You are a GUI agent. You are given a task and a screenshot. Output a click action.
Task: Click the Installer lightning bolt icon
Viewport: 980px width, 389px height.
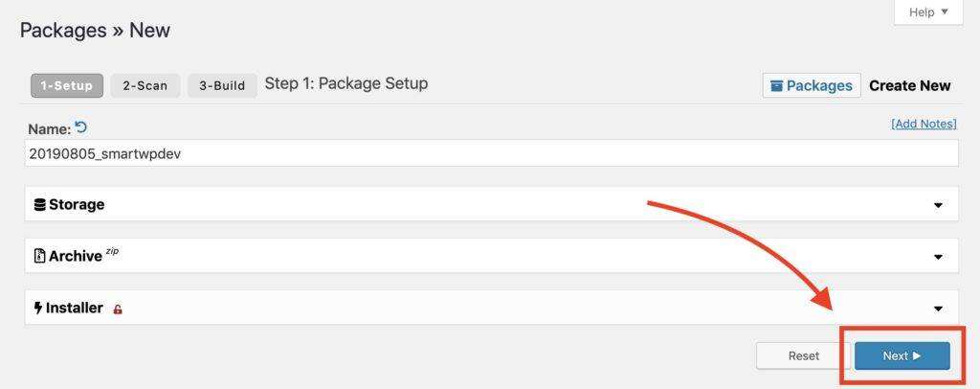point(38,308)
